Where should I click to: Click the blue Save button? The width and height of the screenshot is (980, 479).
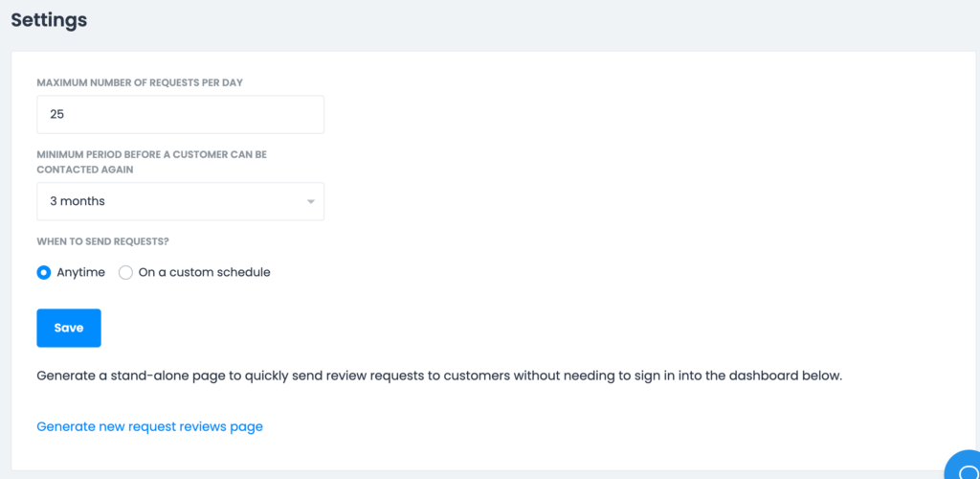69,328
